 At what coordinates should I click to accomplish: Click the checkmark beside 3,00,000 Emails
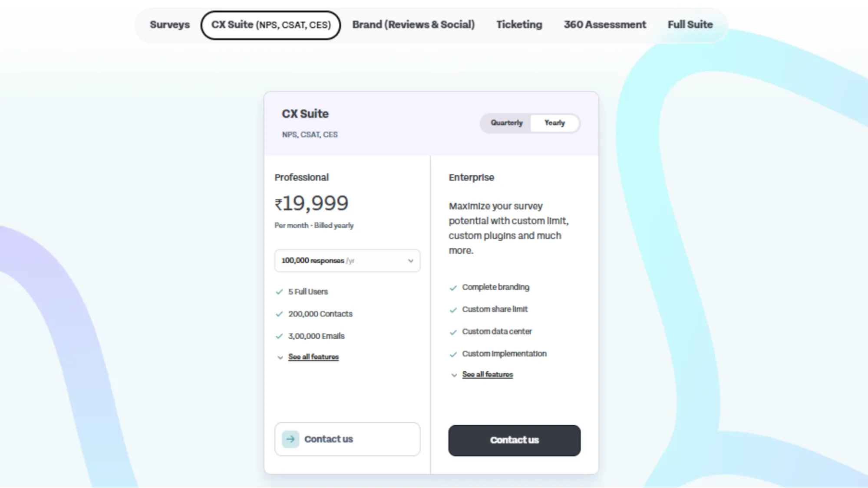tap(279, 336)
